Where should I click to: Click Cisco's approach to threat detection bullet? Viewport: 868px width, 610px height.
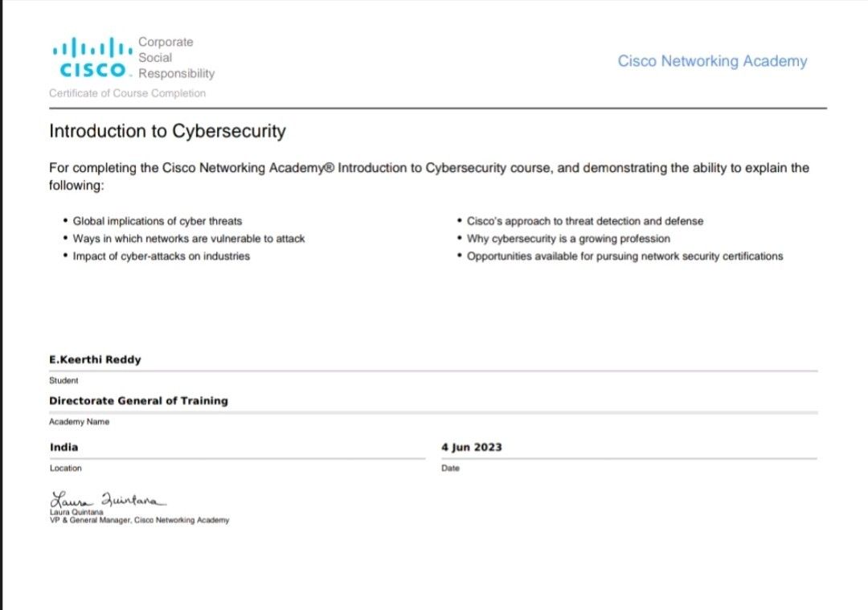(x=584, y=221)
